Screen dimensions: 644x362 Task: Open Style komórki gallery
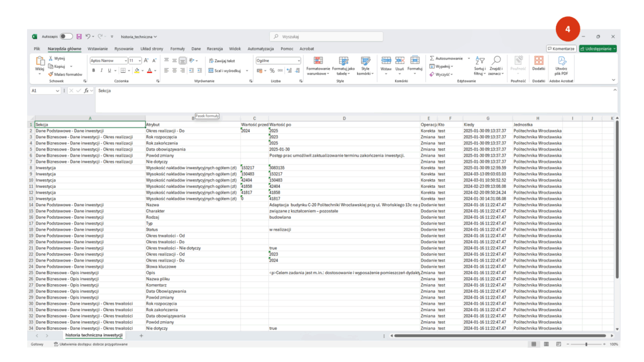[365, 65]
